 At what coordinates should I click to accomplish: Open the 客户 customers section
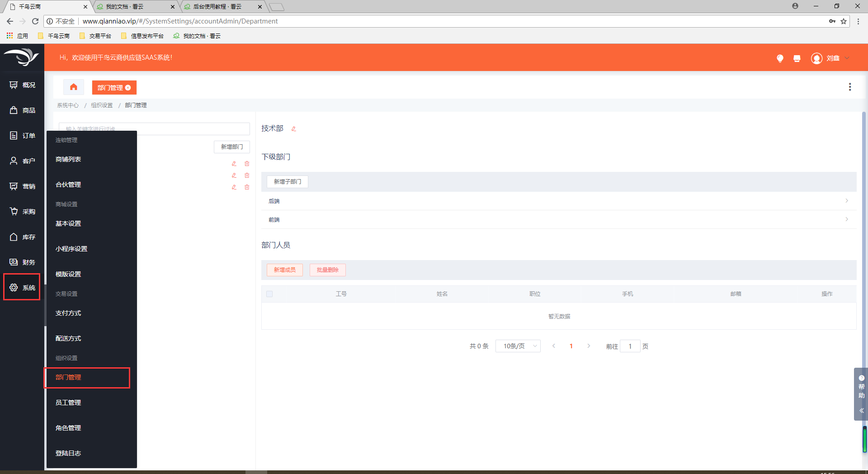pyautogui.click(x=22, y=161)
